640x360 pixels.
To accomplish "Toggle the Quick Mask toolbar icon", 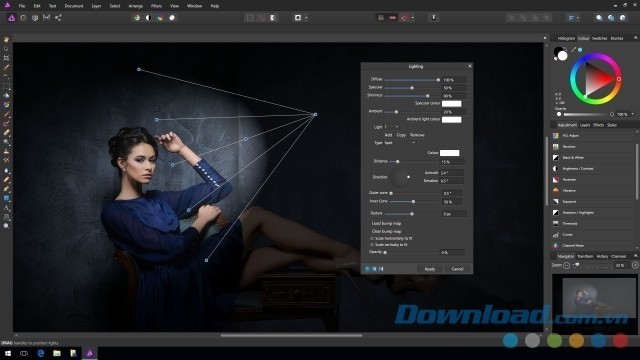I will [298, 18].
